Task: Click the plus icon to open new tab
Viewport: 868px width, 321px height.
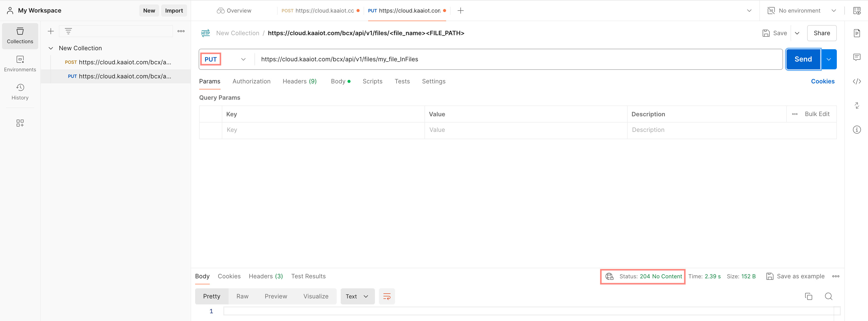Action: [x=460, y=11]
